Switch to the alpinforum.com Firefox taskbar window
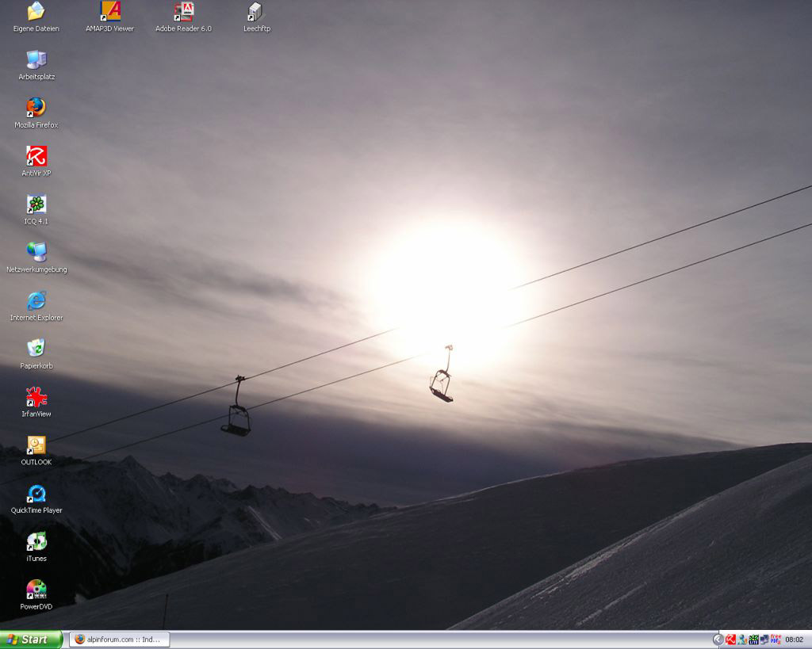Viewport: 812px width, 649px height. [119, 639]
